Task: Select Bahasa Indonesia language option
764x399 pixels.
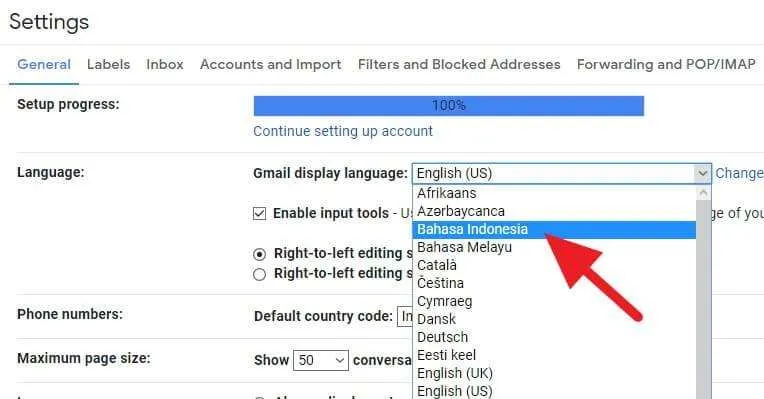Action: coord(554,229)
